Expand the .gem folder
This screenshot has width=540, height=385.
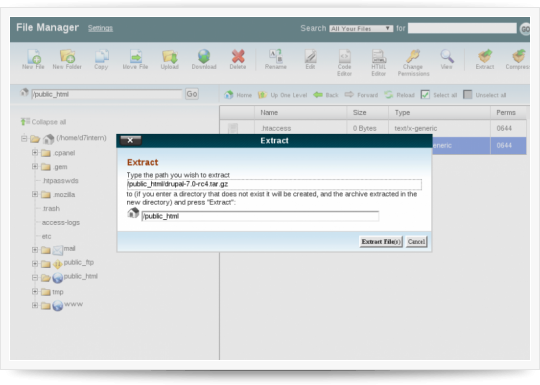[35, 166]
